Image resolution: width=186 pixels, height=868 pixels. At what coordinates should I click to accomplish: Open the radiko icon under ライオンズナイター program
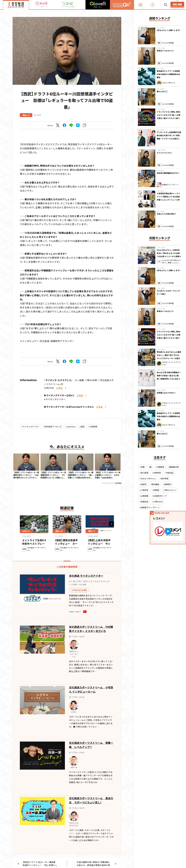pyautogui.click(x=72, y=612)
